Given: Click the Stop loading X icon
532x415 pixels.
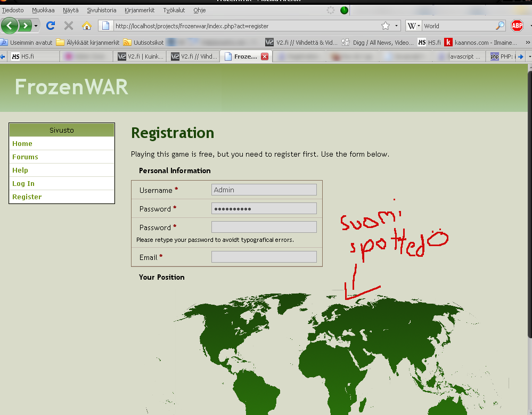Looking at the screenshot, I should (x=68, y=26).
